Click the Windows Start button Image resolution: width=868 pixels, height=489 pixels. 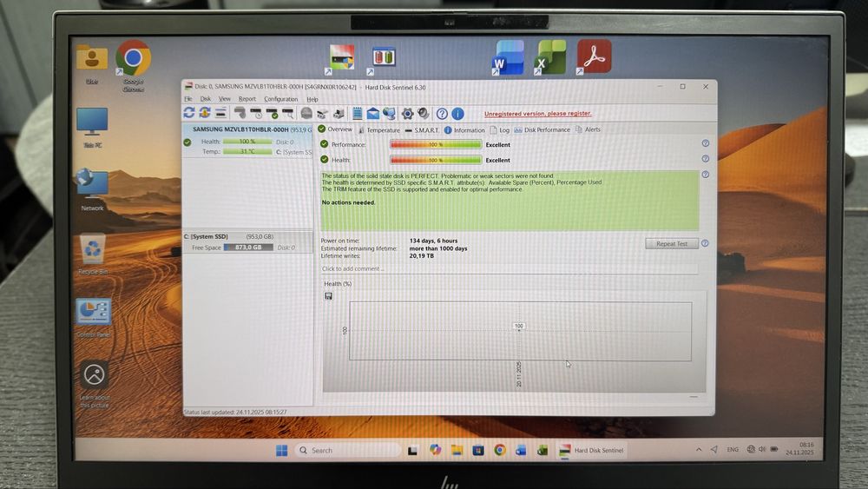(282, 450)
